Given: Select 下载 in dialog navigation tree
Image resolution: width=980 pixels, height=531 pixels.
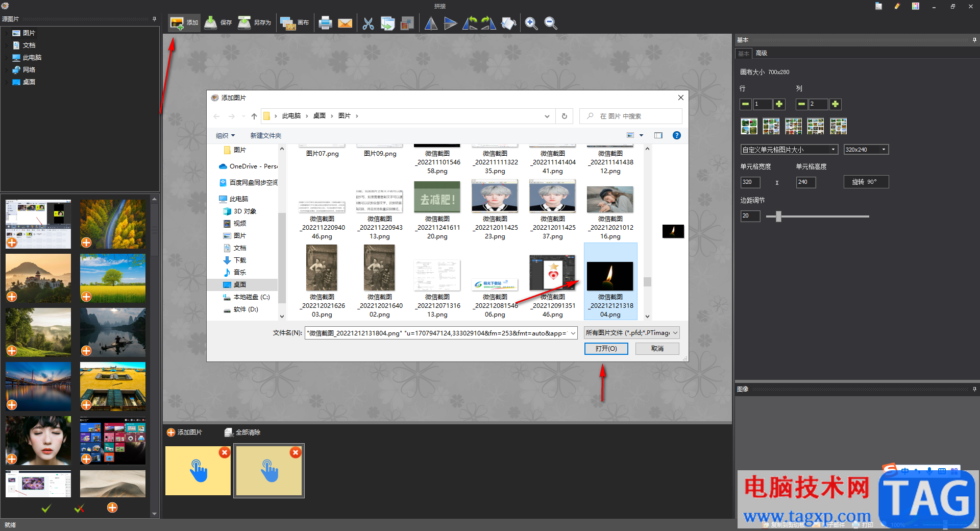Looking at the screenshot, I should pos(240,260).
